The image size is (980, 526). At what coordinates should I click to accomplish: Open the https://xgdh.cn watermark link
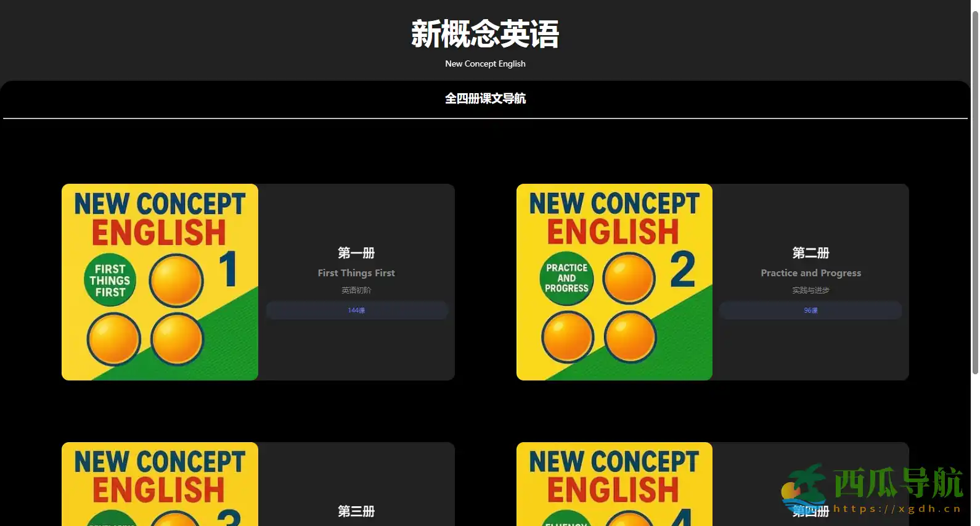click(x=897, y=509)
